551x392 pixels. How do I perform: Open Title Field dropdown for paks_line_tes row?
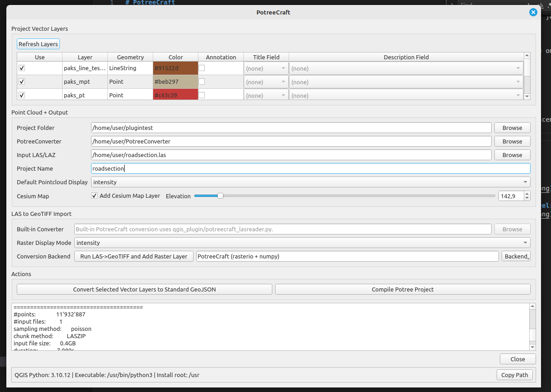coord(266,68)
